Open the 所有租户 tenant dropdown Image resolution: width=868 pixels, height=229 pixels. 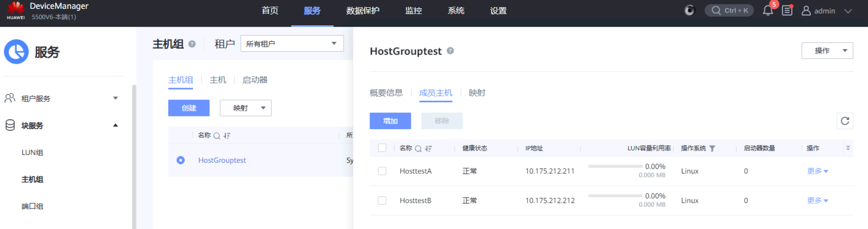[291, 44]
